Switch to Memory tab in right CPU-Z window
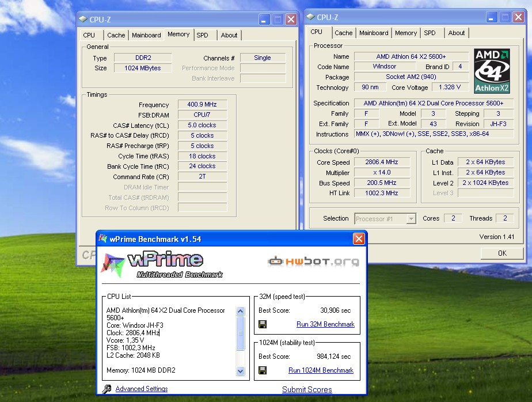The width and height of the screenshot is (532, 402). coord(406,33)
